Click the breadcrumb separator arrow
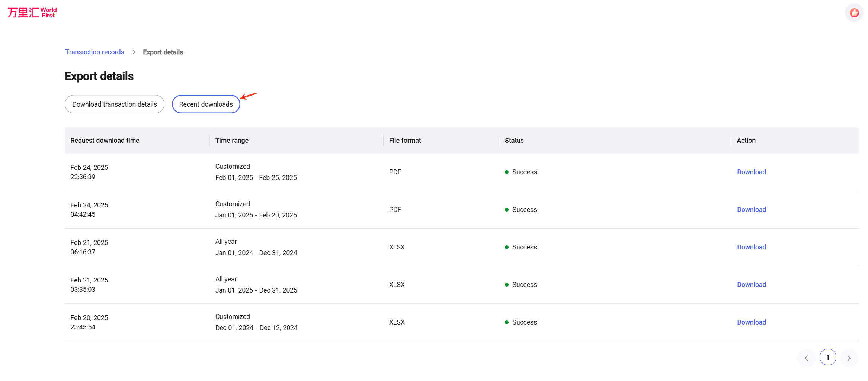 coord(134,52)
